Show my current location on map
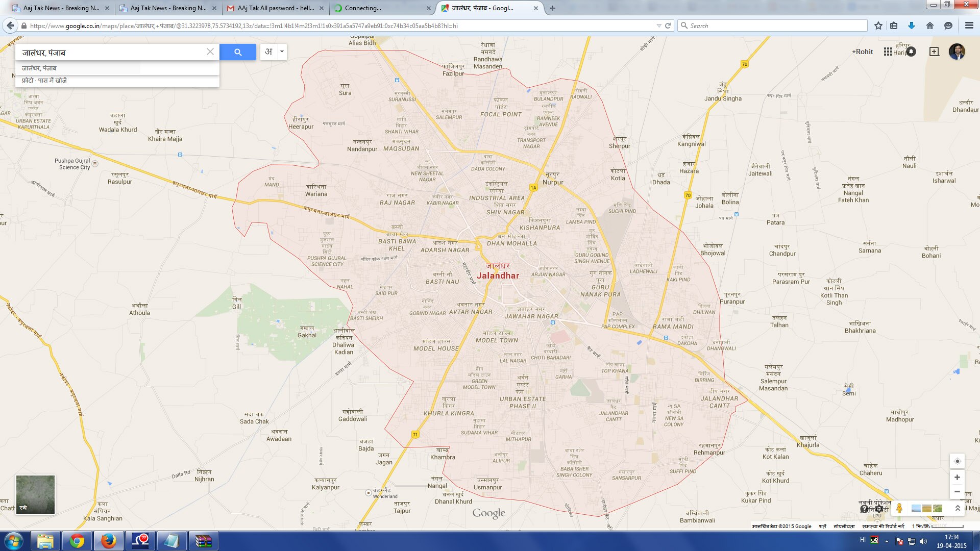 957,461
